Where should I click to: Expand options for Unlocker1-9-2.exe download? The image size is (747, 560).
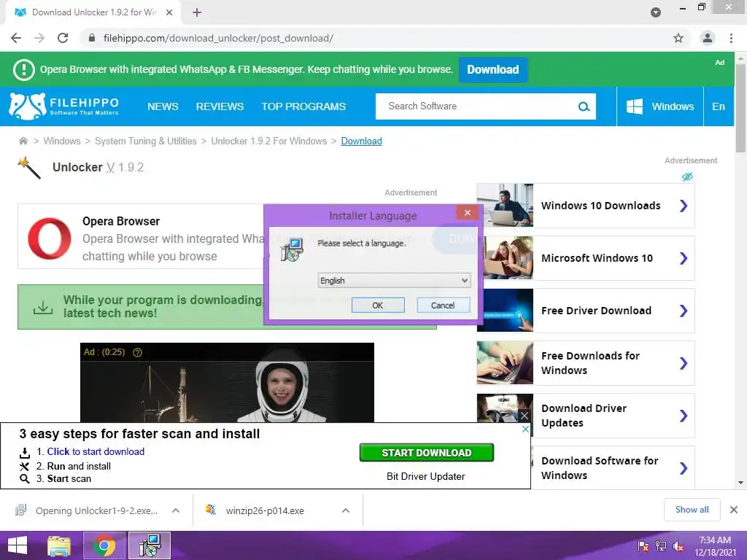coord(175,510)
